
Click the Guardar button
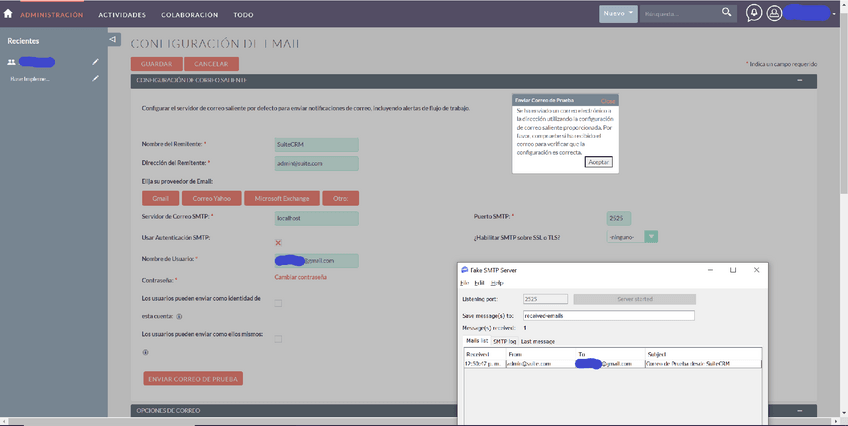pos(156,64)
